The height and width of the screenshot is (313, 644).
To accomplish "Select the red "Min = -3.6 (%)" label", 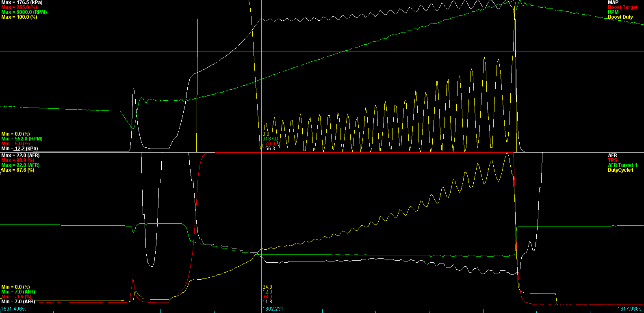I will [x=16, y=297].
